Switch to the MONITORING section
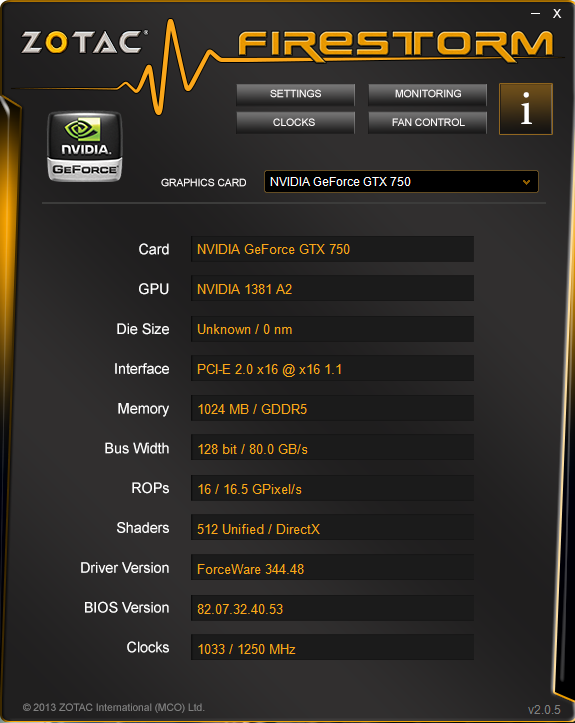This screenshot has height=723, width=575. 427,94
